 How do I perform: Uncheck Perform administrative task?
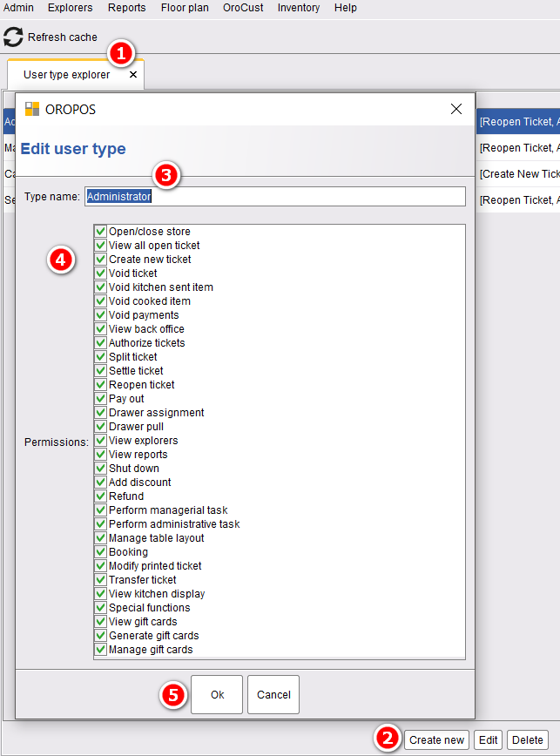[x=100, y=524]
